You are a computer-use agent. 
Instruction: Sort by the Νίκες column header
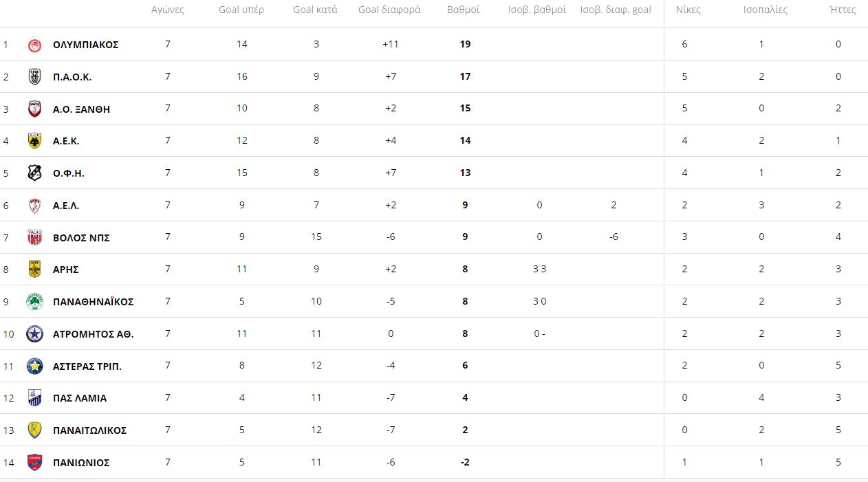(x=688, y=10)
